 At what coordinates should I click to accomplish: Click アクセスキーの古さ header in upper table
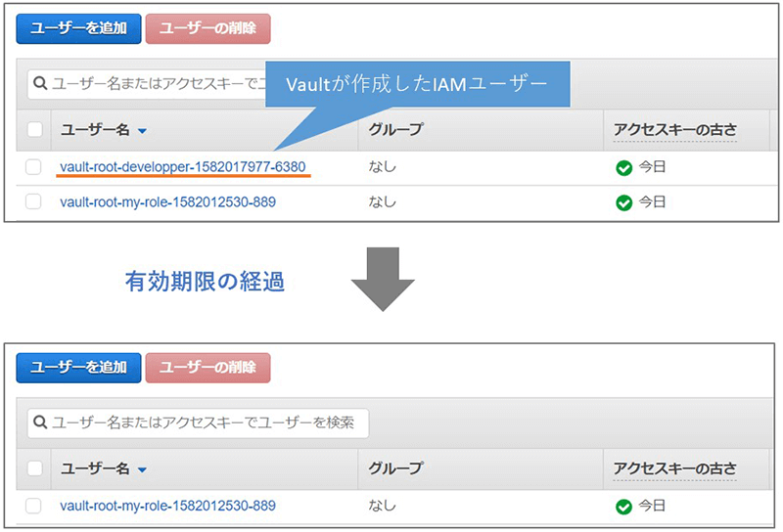coord(675,130)
